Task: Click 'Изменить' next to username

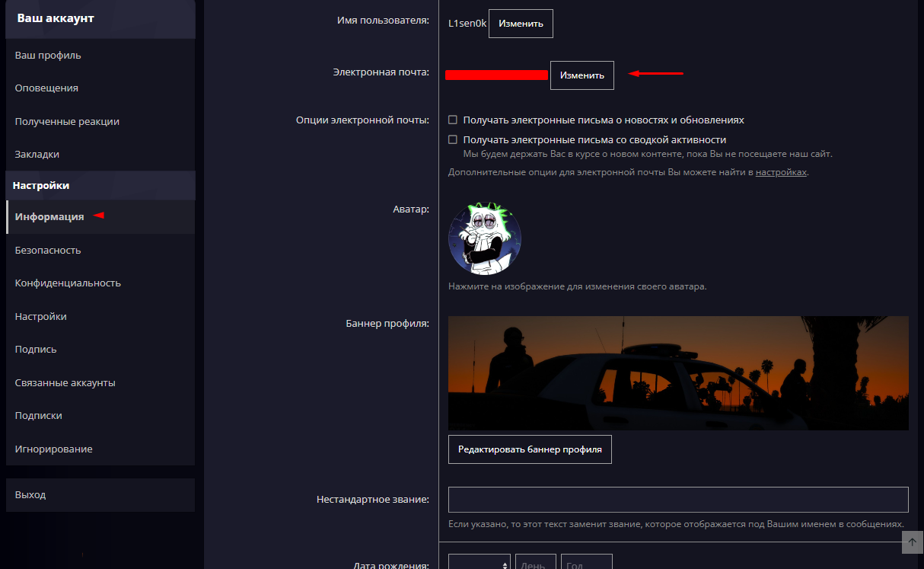Action: click(x=521, y=24)
